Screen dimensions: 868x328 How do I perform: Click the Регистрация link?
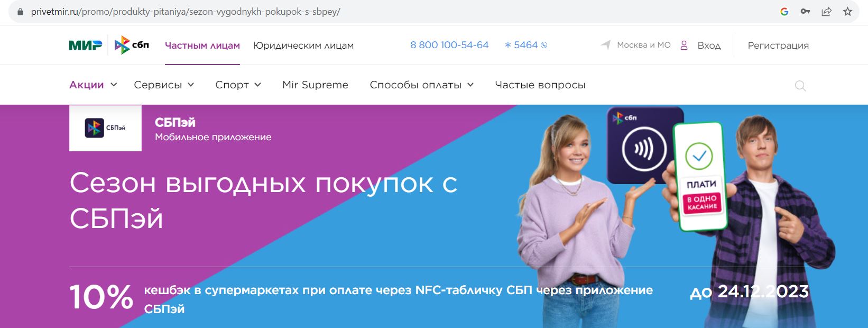pyautogui.click(x=778, y=45)
